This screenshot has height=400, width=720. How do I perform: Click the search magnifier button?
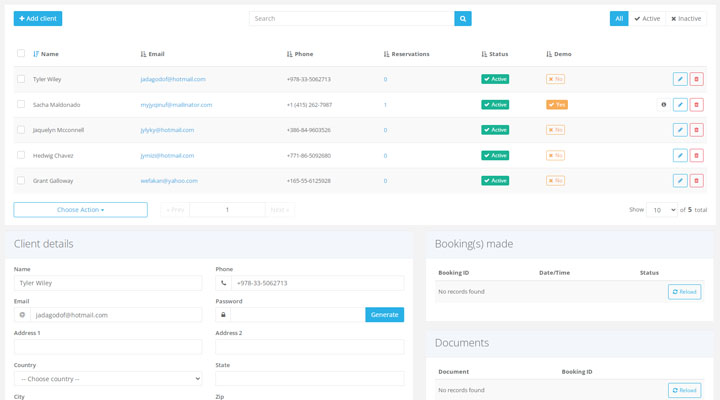click(462, 19)
